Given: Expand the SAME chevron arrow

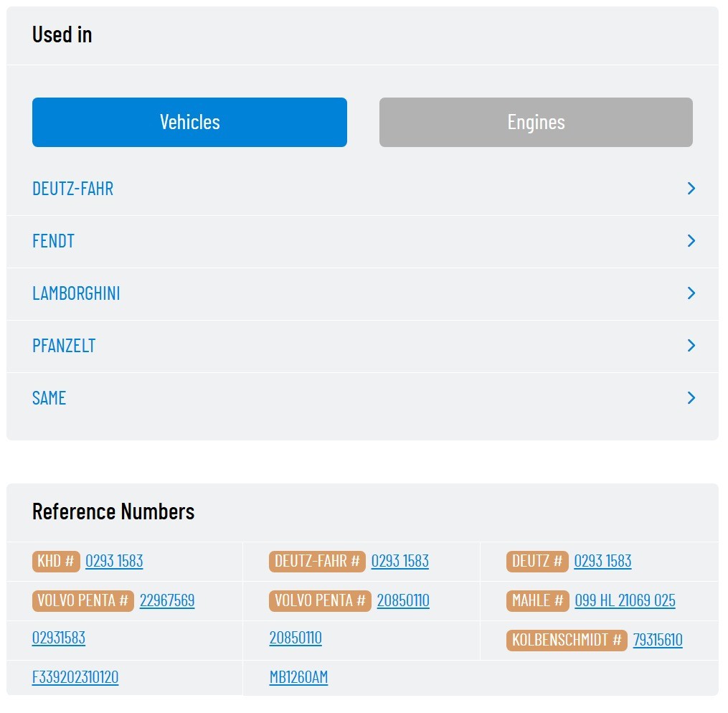Looking at the screenshot, I should [691, 398].
